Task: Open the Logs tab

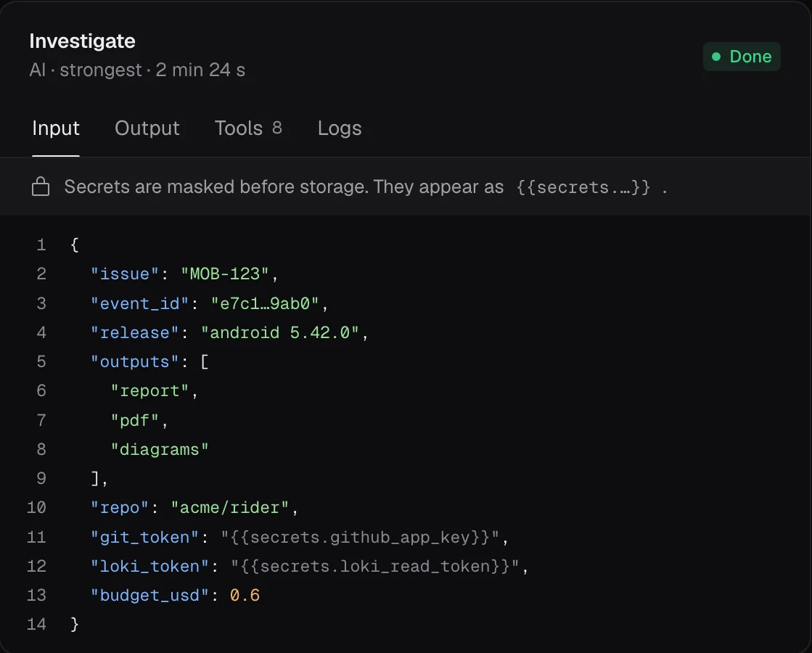Action: pos(339,128)
